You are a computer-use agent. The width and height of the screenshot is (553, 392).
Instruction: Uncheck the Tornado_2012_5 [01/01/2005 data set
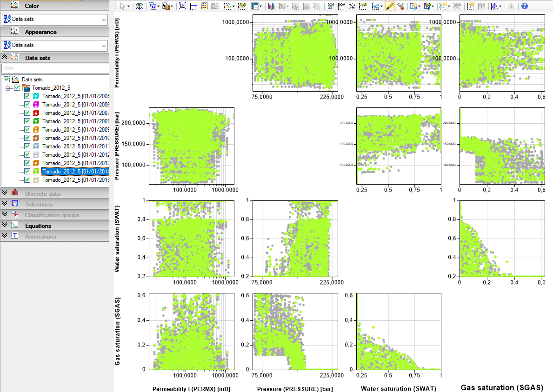coord(27,96)
